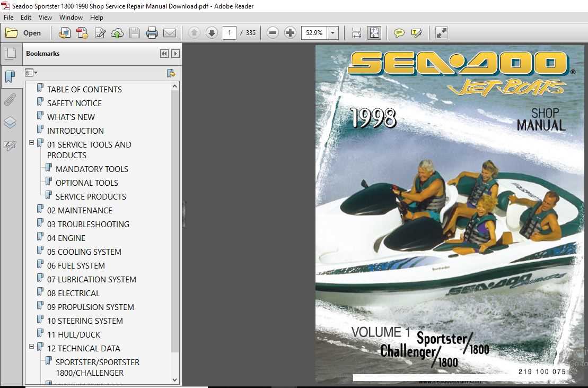Collapse the 01 SERVICE TOOLS AND PRODUCTS node

click(x=31, y=143)
